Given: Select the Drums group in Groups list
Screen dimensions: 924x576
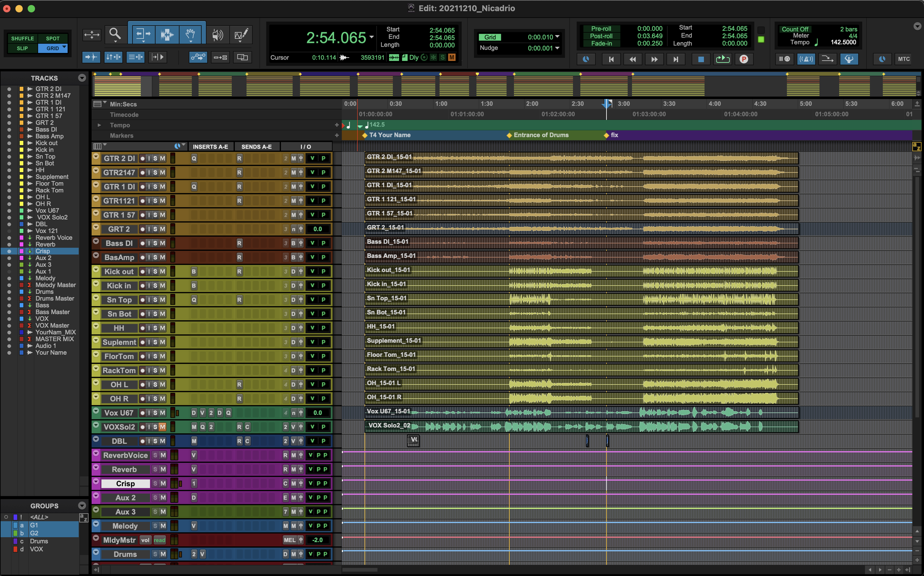Looking at the screenshot, I should pos(39,541).
